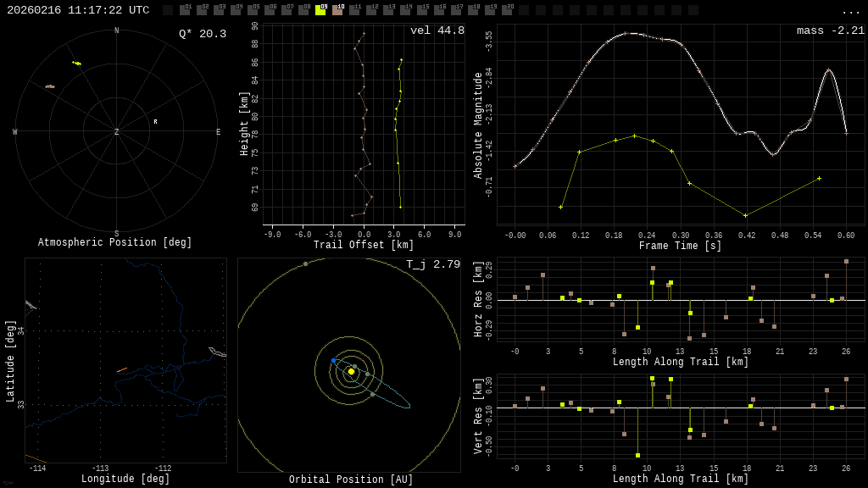The height and width of the screenshot is (488, 868).
Task: Click the Q* 20.3 quality value
Action: [x=202, y=34]
